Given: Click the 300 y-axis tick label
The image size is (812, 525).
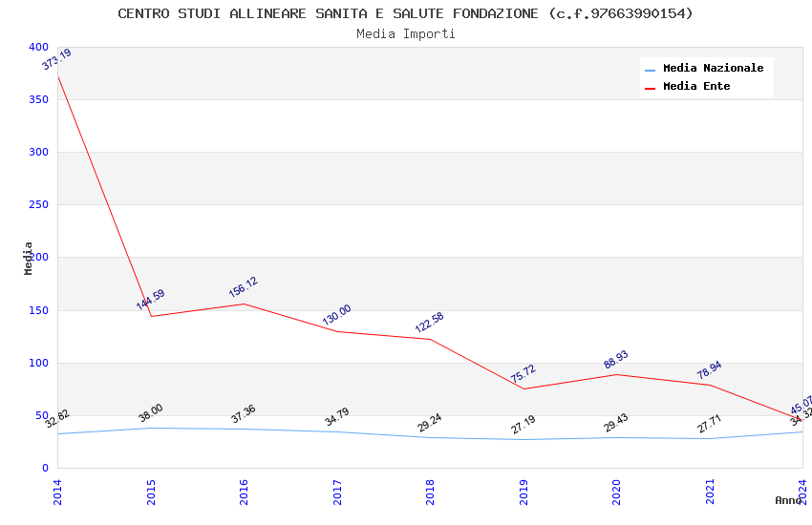Looking at the screenshot, I should [x=38, y=152].
